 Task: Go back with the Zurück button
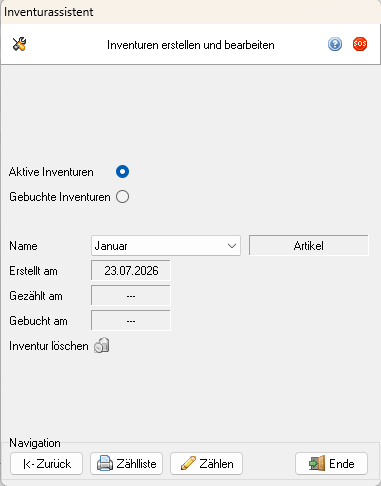point(46,464)
